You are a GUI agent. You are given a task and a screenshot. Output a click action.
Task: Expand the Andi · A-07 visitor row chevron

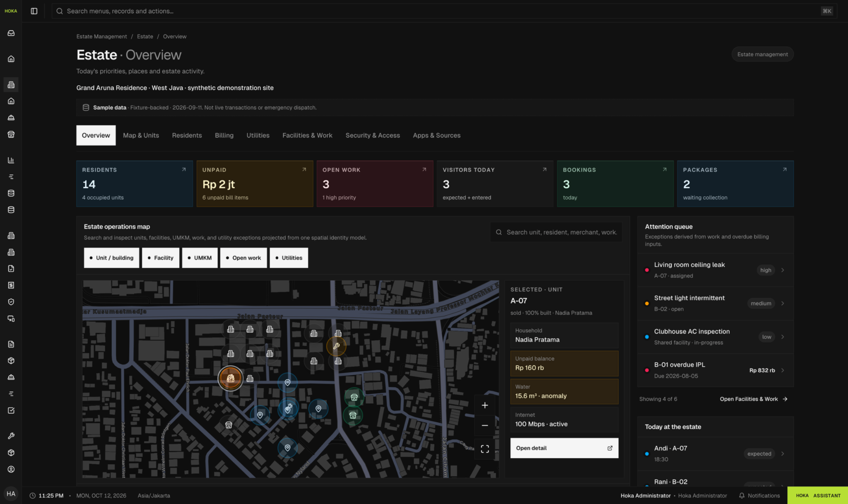click(783, 454)
